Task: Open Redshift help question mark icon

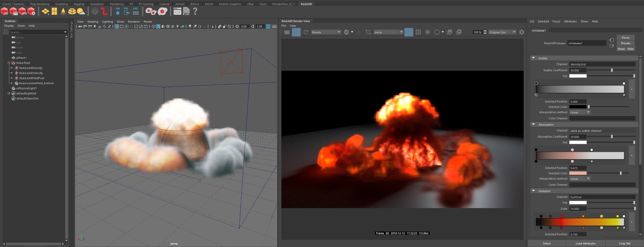Action: (195, 11)
